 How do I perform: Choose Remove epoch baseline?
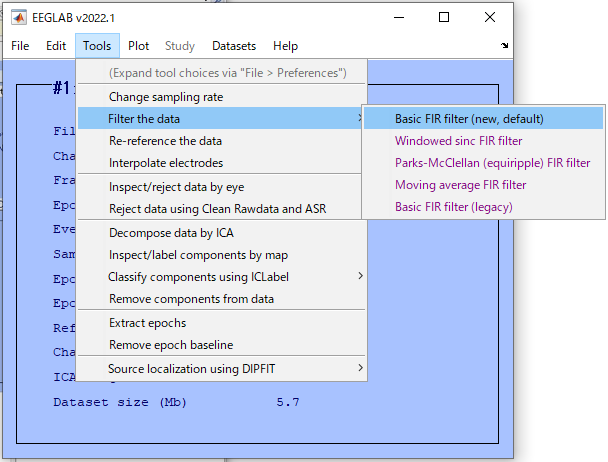click(222, 344)
